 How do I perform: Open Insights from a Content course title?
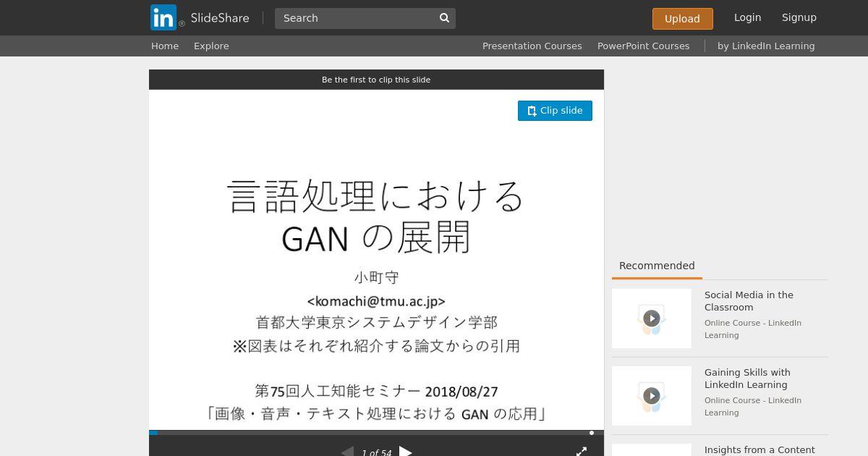pos(759,450)
